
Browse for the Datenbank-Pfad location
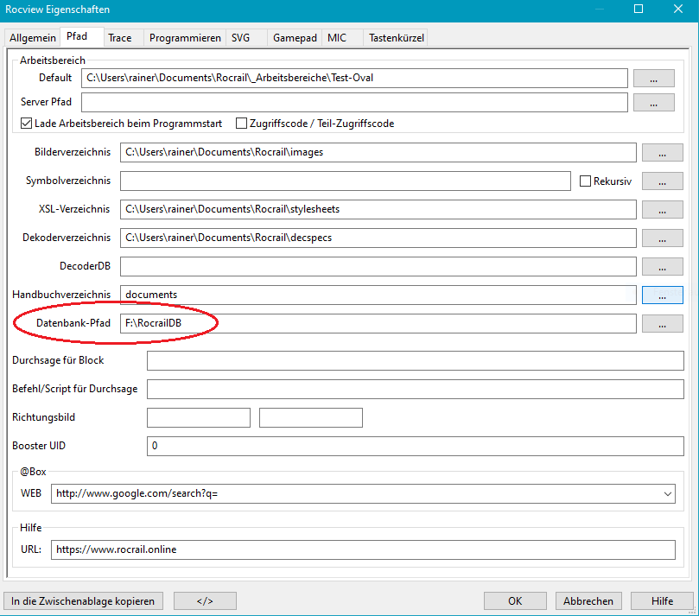[662, 324]
